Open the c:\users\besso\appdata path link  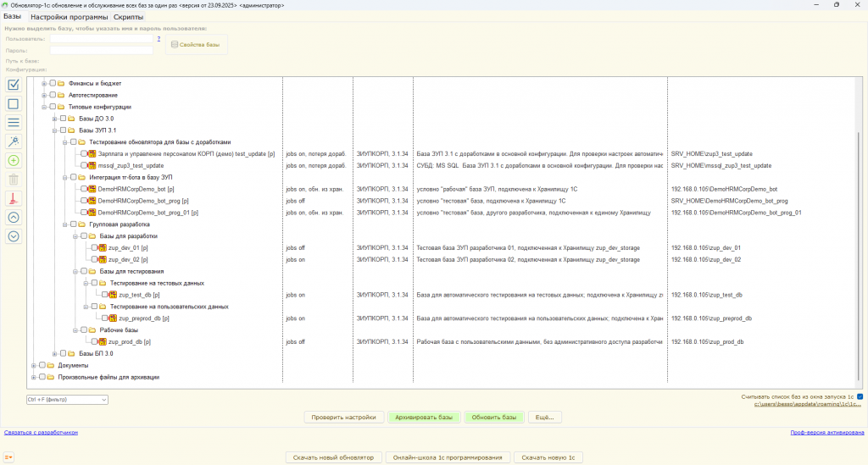(808, 404)
